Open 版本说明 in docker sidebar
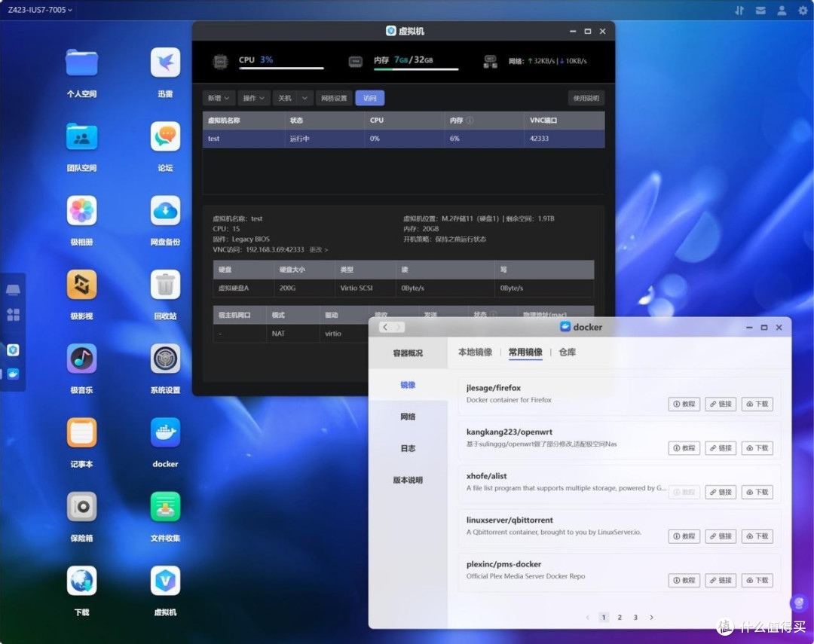 (408, 480)
